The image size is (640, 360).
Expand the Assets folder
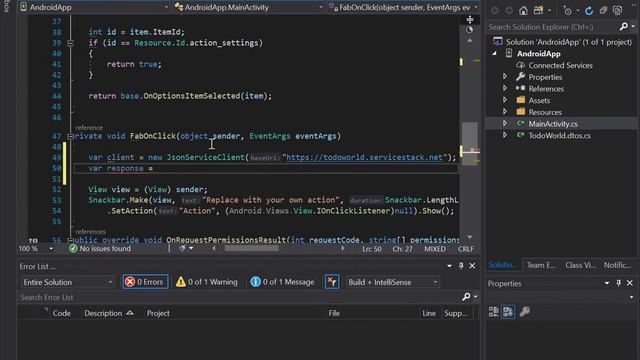pyautogui.click(x=505, y=100)
